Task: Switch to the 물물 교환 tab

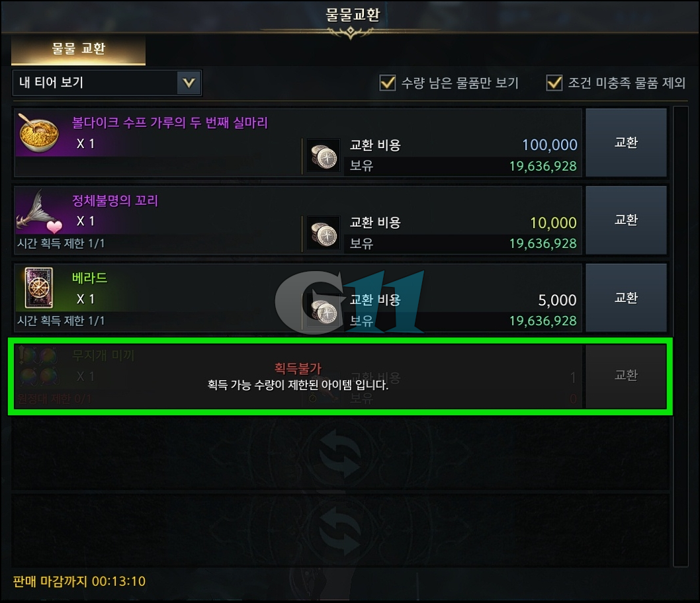Action: coord(79,49)
